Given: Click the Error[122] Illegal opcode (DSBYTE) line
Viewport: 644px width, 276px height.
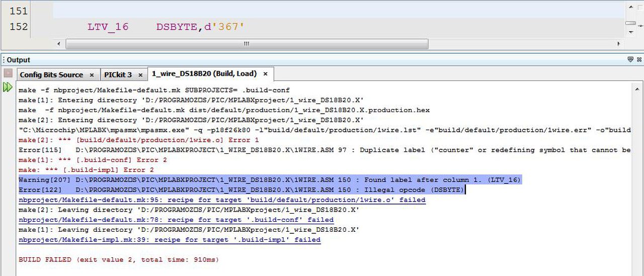Looking at the screenshot, I should pos(242,190).
